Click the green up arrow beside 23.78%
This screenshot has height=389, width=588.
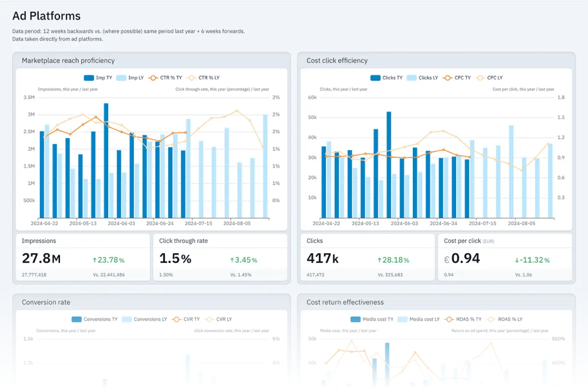point(94,260)
